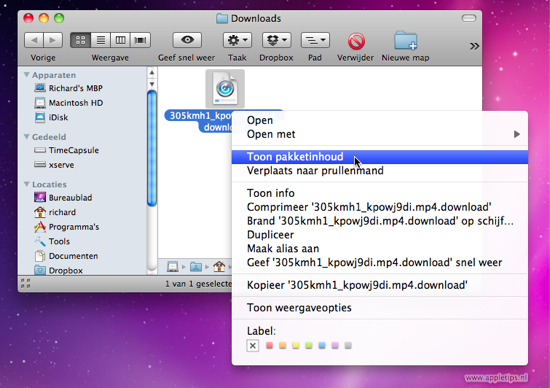Open the Pad path dropdown
The width and height of the screenshot is (550, 388).
coord(315,40)
